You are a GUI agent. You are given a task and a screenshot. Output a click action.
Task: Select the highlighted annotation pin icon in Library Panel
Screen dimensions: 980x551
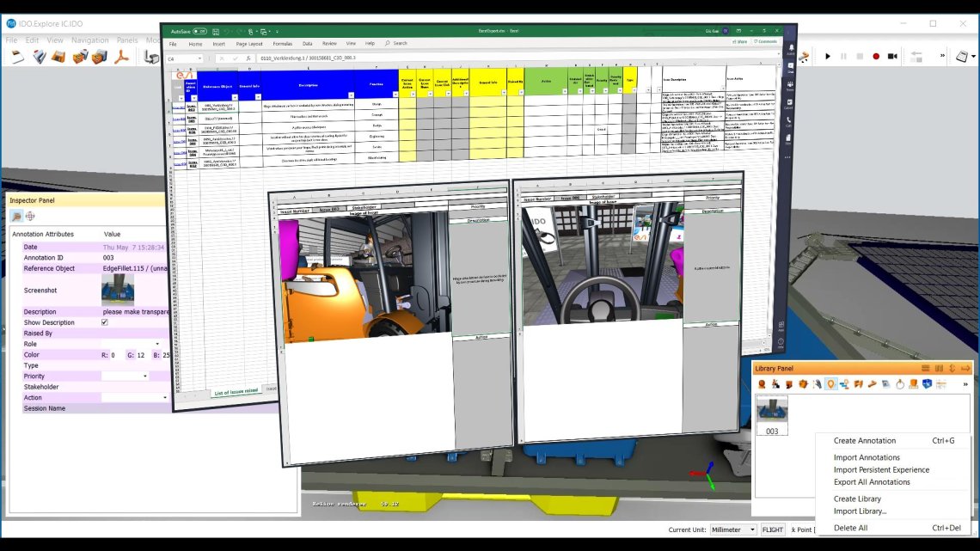tap(830, 384)
